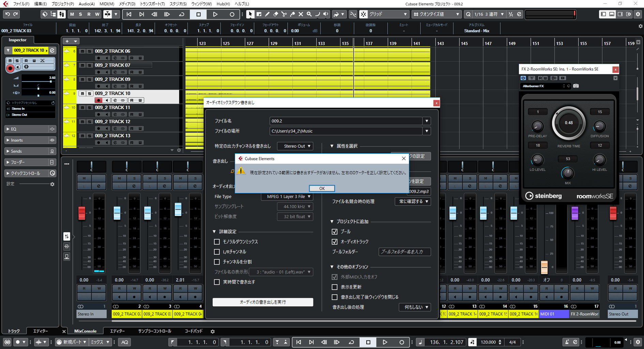This screenshot has width=644, height=349.
Task: Open the Audio(A) menu
Action: point(87,4)
